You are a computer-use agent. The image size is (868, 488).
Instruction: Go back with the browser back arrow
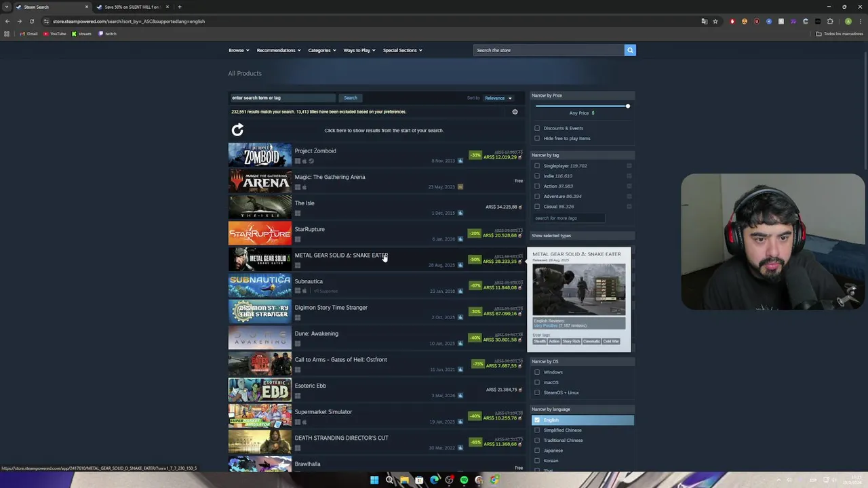click(7, 21)
